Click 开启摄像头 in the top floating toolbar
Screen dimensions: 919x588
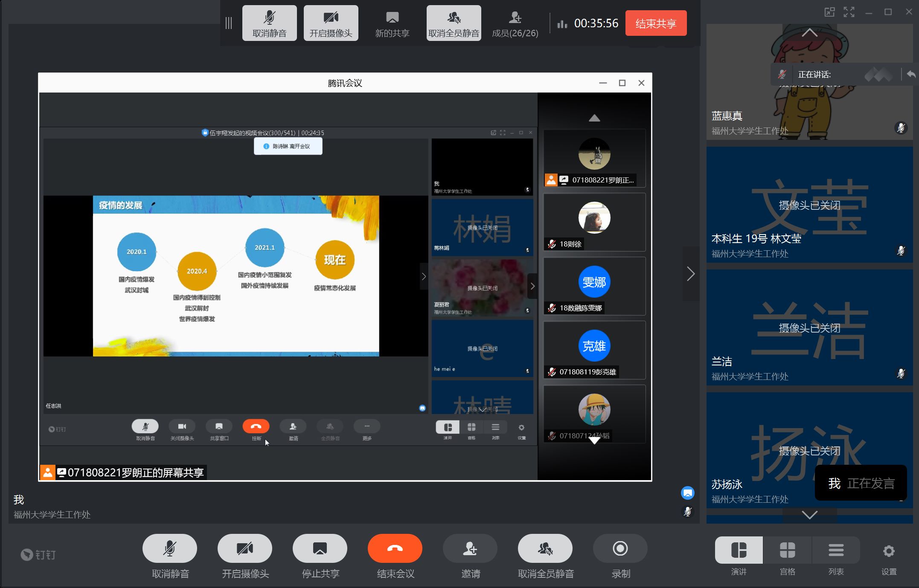(331, 23)
